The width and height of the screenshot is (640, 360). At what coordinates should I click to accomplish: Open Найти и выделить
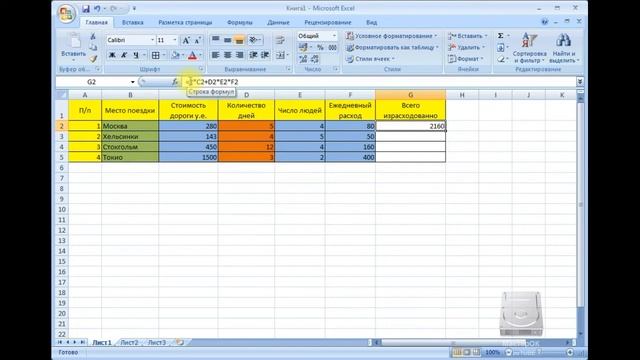(564, 48)
